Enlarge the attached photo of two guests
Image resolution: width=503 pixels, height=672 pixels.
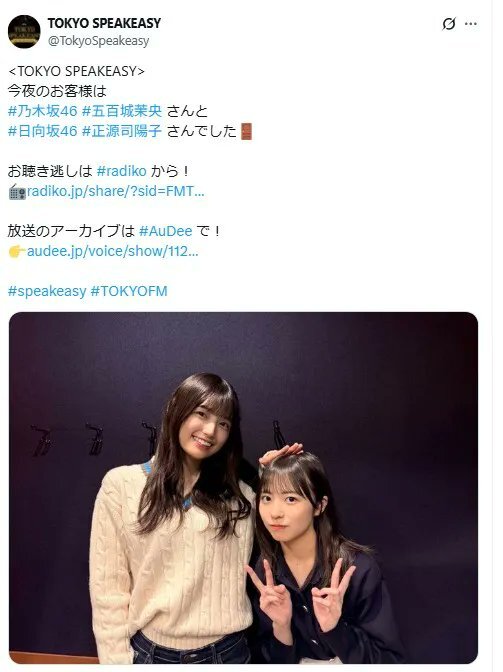pyautogui.click(x=243, y=488)
